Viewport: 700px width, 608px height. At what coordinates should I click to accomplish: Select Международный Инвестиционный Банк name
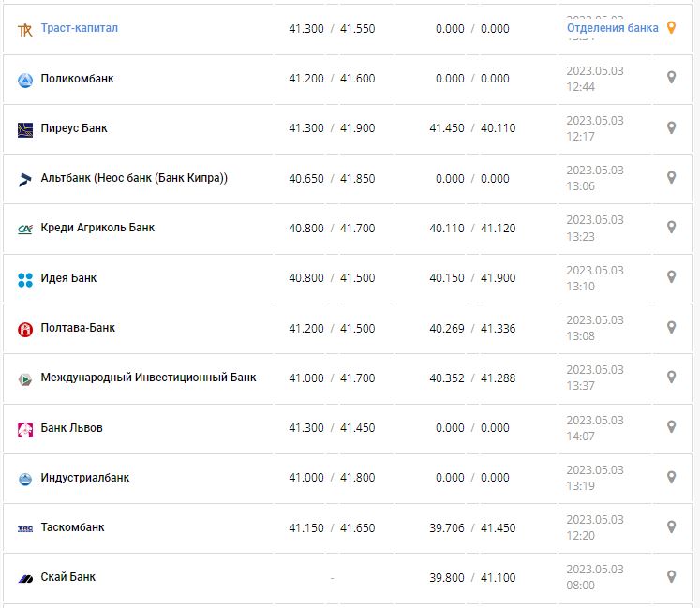[x=148, y=378]
